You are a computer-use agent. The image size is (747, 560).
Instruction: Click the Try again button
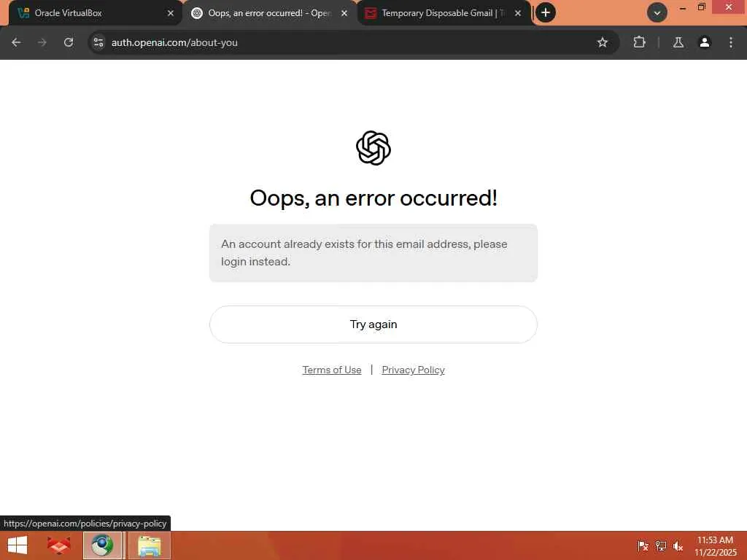pos(373,324)
